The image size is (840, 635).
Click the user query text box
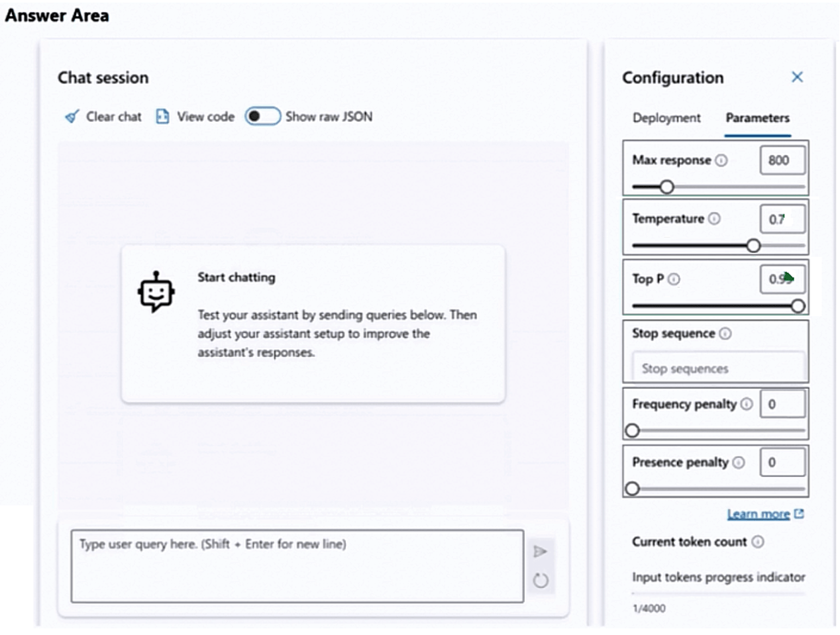click(297, 565)
